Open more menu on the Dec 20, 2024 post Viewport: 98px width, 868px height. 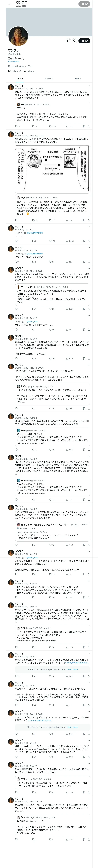click(89, 133)
